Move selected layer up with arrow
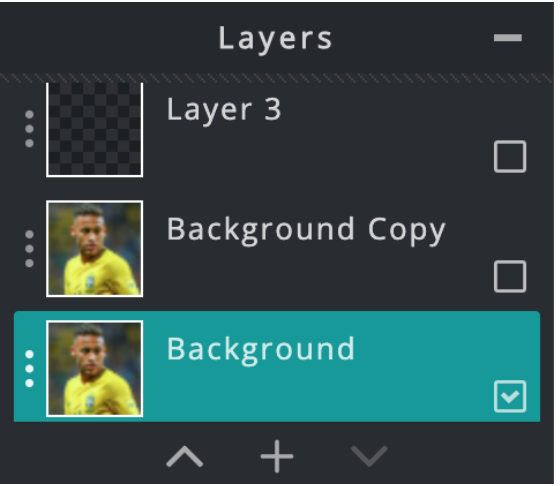560x486 pixels. click(x=185, y=456)
